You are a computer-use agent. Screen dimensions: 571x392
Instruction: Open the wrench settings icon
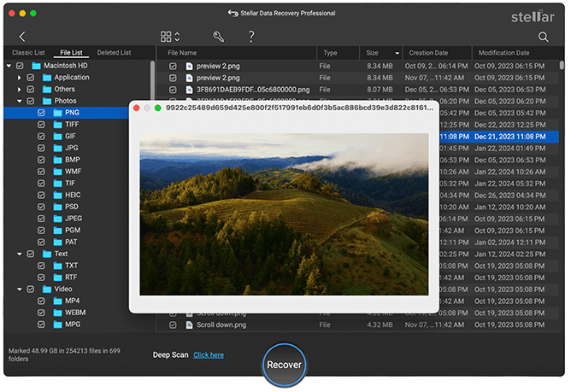coord(219,37)
